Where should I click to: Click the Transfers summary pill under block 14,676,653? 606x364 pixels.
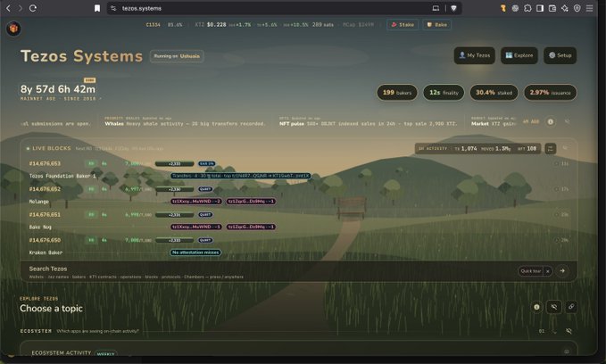point(240,176)
